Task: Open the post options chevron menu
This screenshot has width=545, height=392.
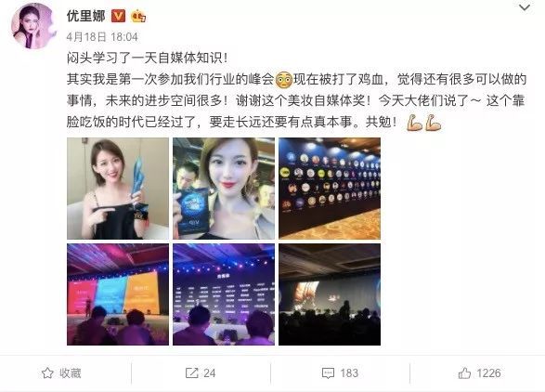Action: [525, 7]
